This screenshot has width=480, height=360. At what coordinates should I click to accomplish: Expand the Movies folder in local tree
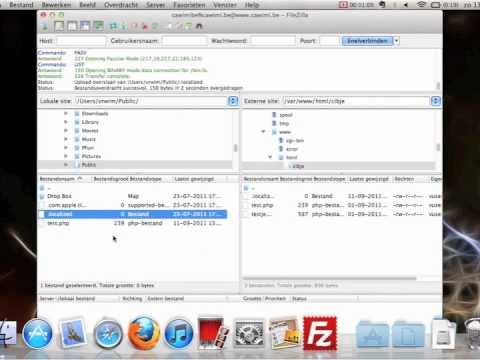click(66, 131)
